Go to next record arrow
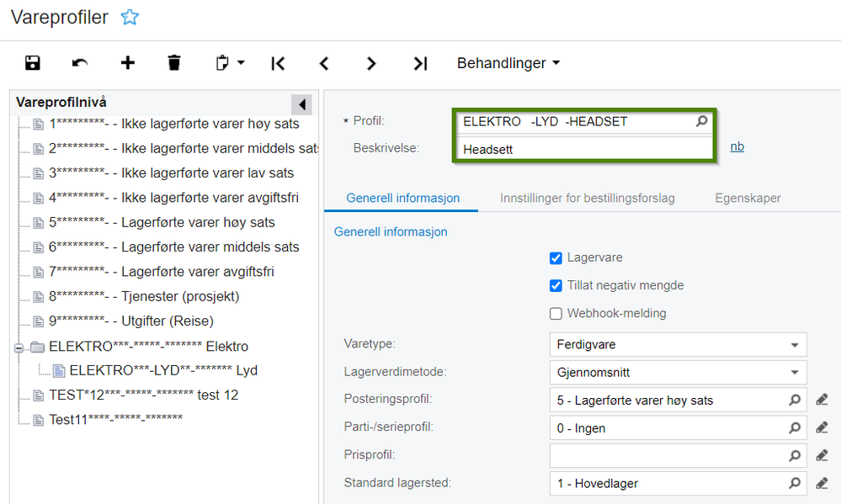 coord(371,63)
